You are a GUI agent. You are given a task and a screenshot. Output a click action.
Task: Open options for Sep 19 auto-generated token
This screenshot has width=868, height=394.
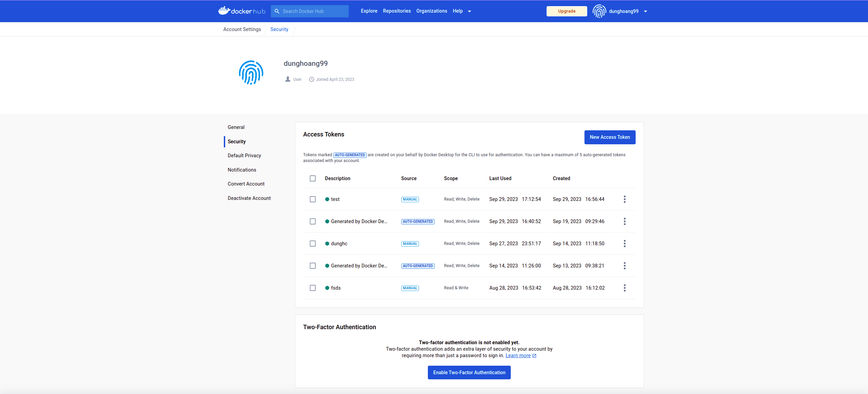pyautogui.click(x=625, y=221)
